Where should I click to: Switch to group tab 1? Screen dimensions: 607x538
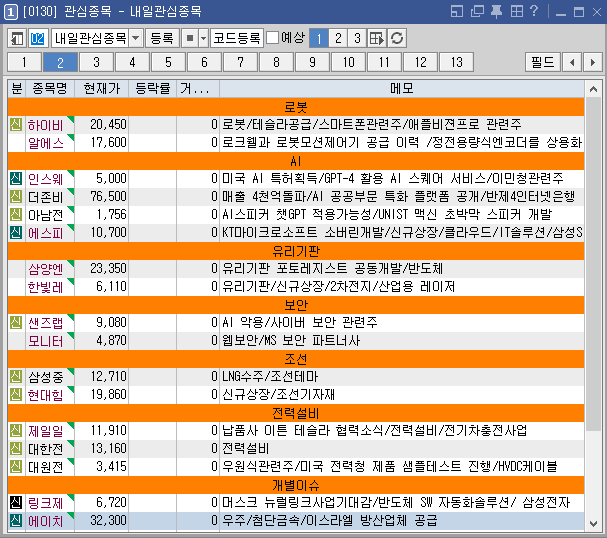[x=24, y=62]
